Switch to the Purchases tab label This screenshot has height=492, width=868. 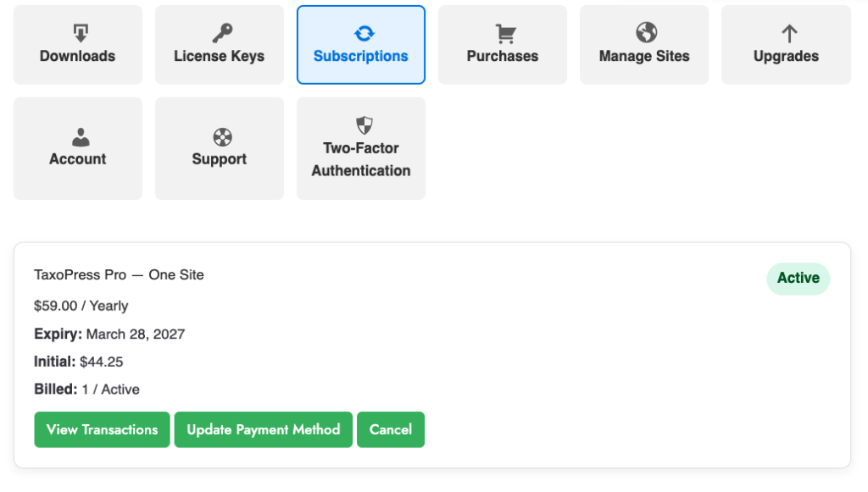[503, 57]
